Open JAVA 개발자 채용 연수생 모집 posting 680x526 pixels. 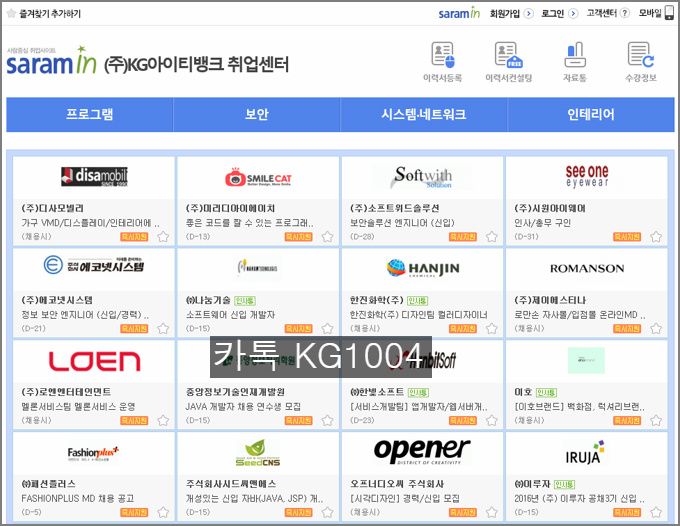[x=243, y=407]
